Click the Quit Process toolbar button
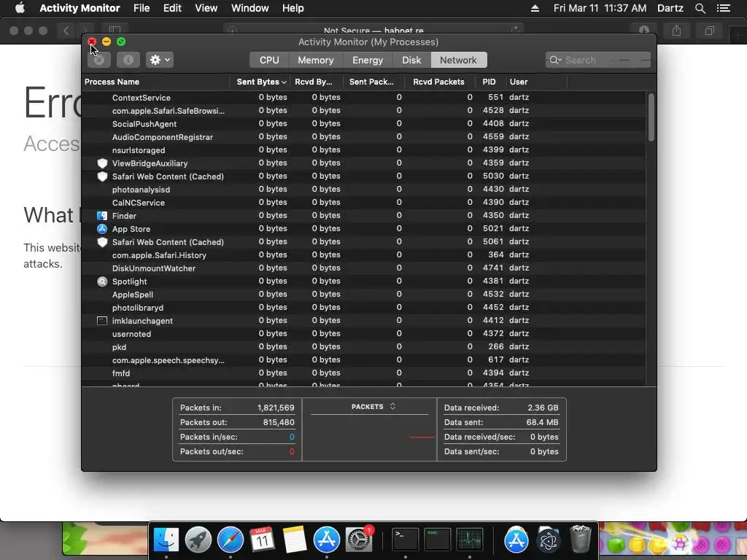 coord(99,60)
